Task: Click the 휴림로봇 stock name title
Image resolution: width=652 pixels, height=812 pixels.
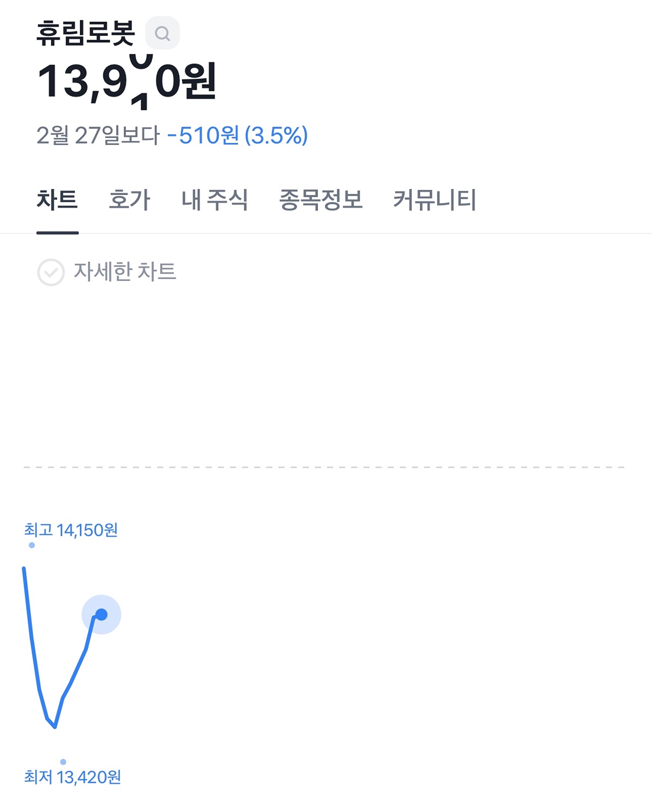Action: click(x=86, y=33)
